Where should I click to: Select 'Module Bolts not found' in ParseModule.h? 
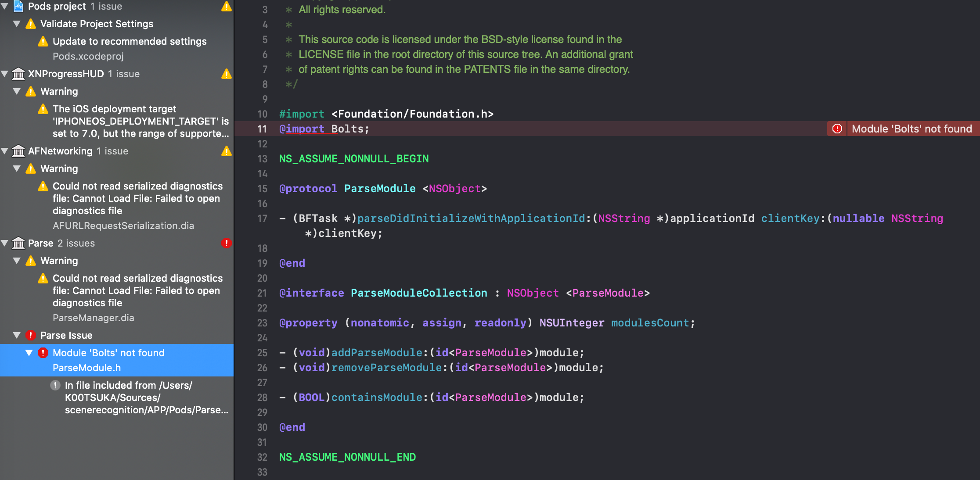pyautogui.click(x=117, y=360)
